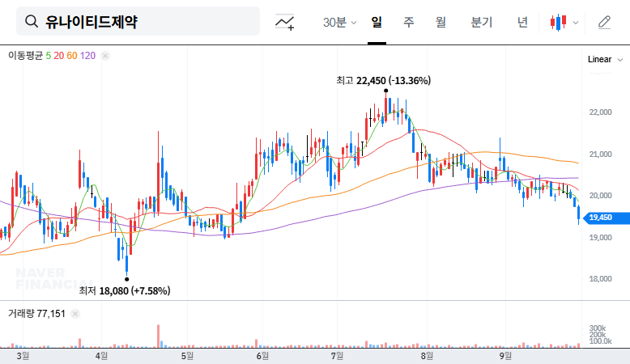Switch to the 주 weekly tab

point(409,22)
